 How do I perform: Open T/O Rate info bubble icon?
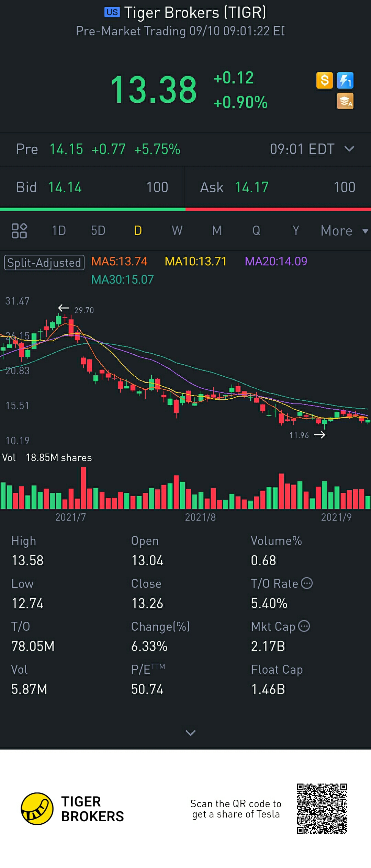tap(307, 583)
